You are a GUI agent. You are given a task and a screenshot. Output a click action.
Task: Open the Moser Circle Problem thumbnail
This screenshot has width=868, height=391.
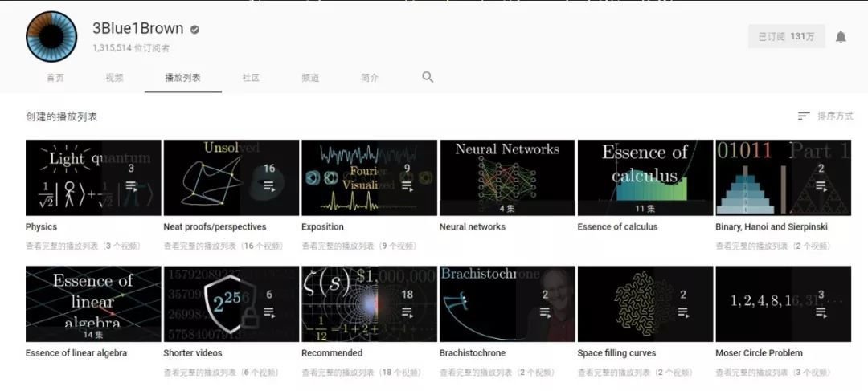(x=784, y=303)
